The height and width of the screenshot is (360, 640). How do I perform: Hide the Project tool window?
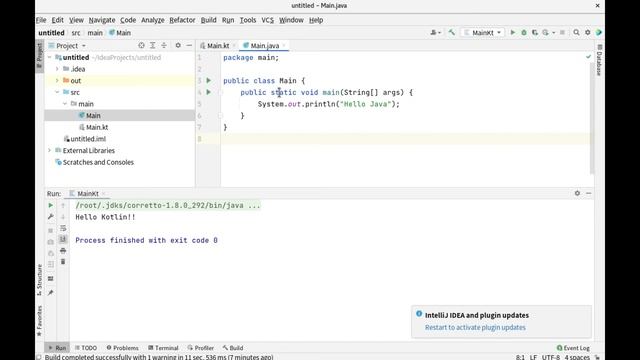point(189,45)
